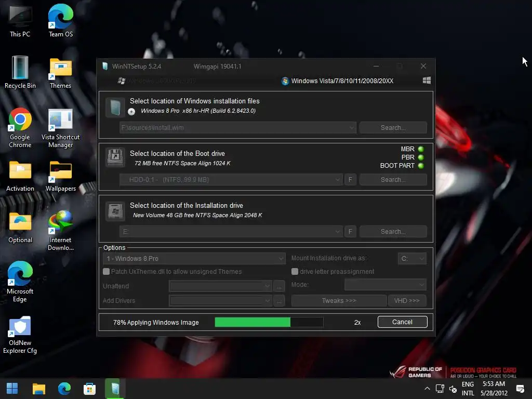The height and width of the screenshot is (399, 532).
Task: Click the F button for Installation drive
Action: click(350, 231)
